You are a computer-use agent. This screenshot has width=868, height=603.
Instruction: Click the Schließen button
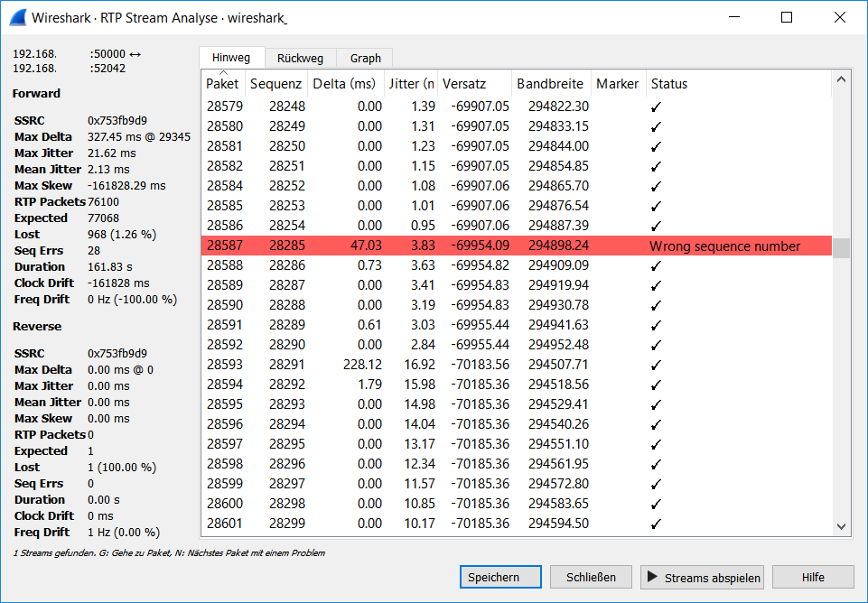pos(591,578)
